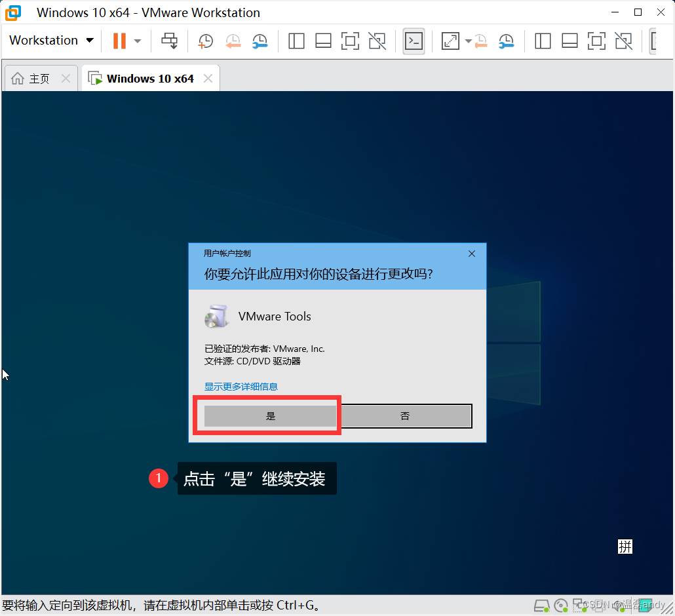
Task: Click the hard disk status icon
Action: click(542, 606)
